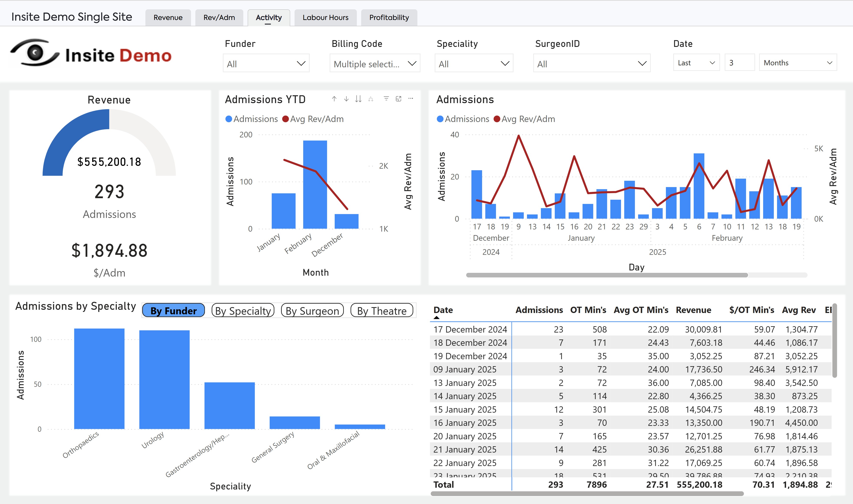Screen dimensions: 853x504
Task: Toggle the By Funder view button
Action: pos(173,310)
